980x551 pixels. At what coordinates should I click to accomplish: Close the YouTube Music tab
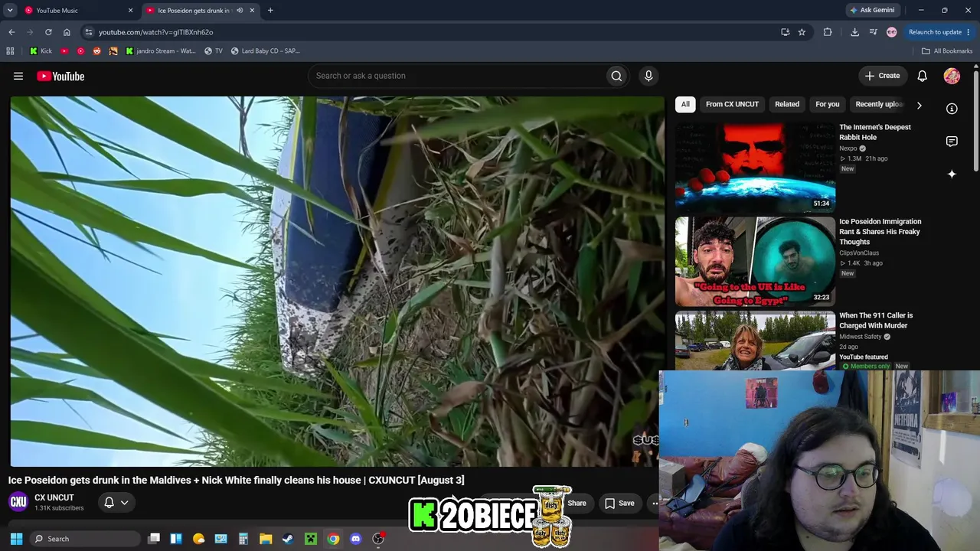(x=130, y=11)
